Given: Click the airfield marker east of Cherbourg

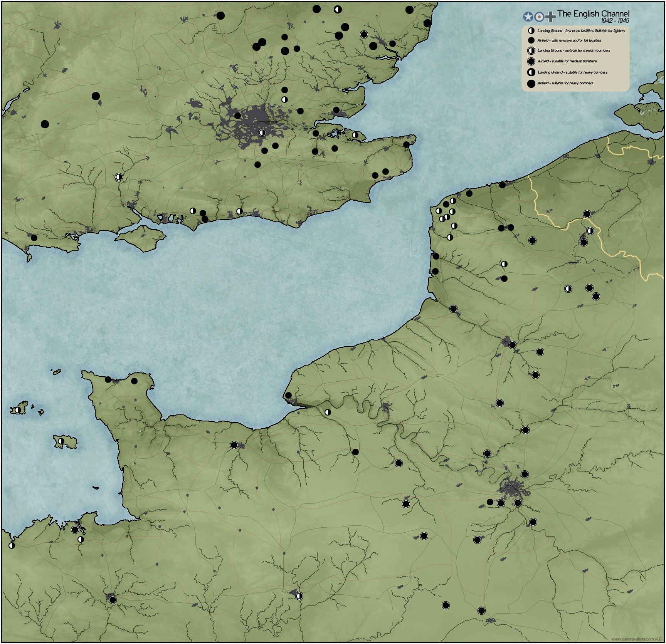Looking at the screenshot, I should click(x=135, y=381).
